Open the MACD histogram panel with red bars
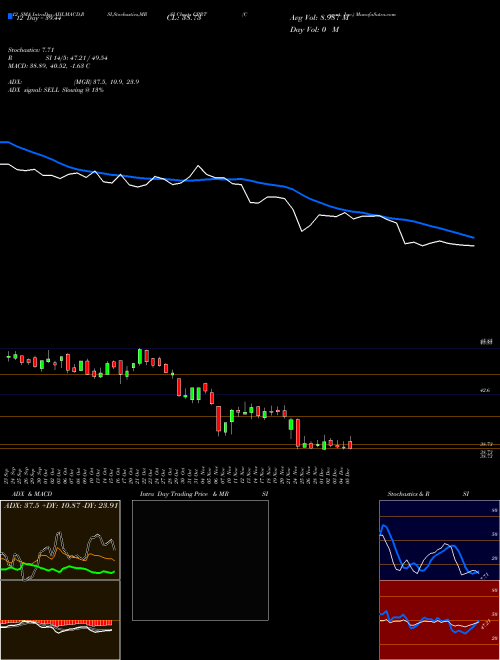 coord(60,620)
